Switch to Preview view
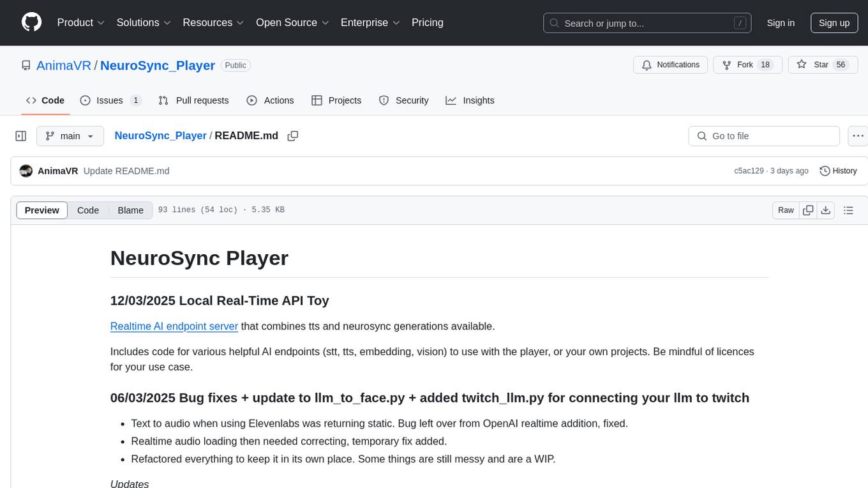This screenshot has width=868, height=488. tap(42, 210)
